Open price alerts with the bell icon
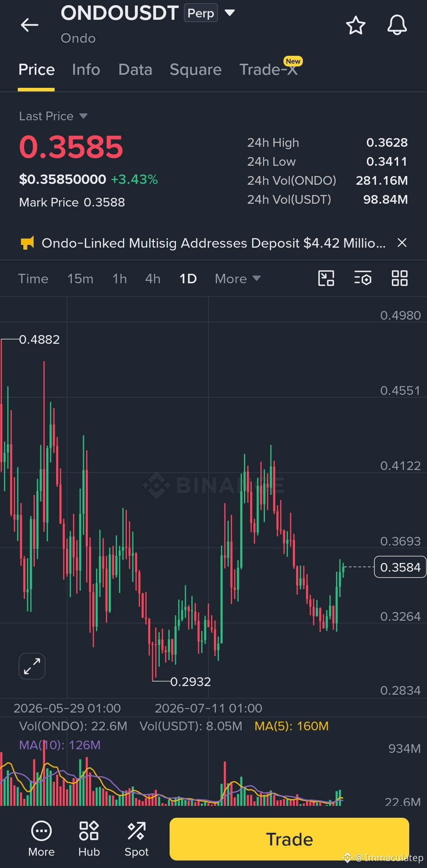The image size is (427, 868). 397,25
